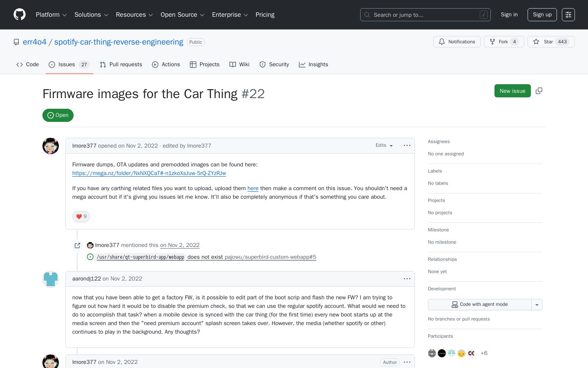Open the webapp does not exist issue reference
This screenshot has width=588, height=368.
tap(206, 257)
